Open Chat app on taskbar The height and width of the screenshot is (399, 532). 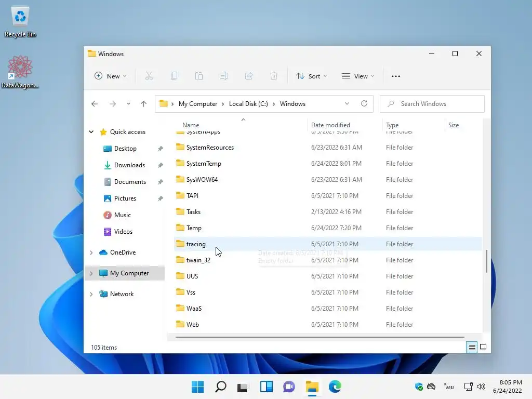click(x=289, y=387)
